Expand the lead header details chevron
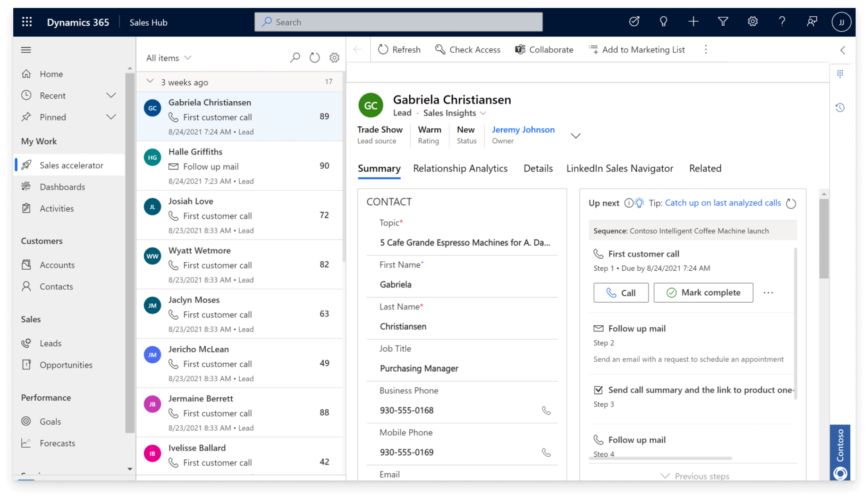The image size is (868, 499). pyautogui.click(x=576, y=136)
